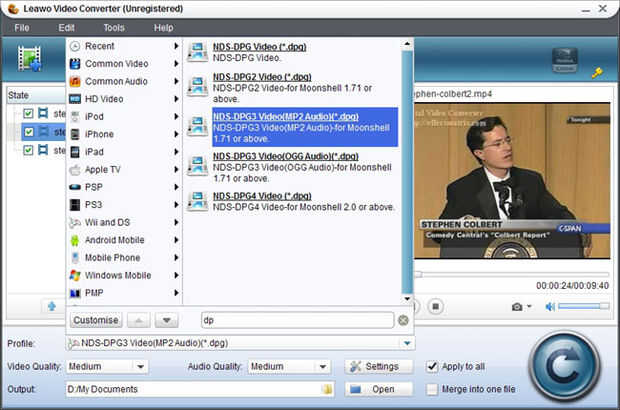Click the registration key icon
The image size is (620, 410).
(x=597, y=72)
